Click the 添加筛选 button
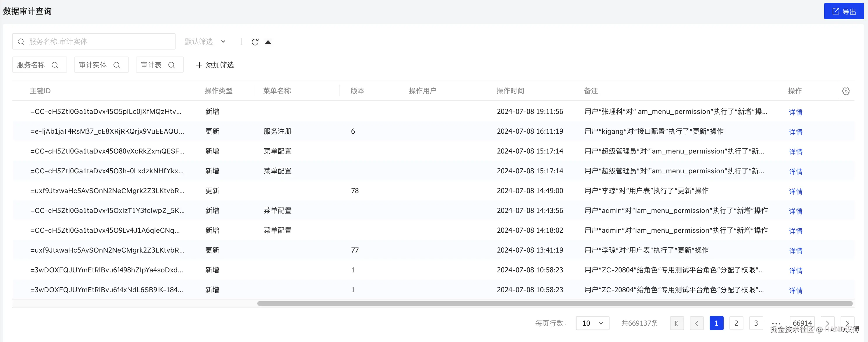The image size is (868, 342). (215, 65)
